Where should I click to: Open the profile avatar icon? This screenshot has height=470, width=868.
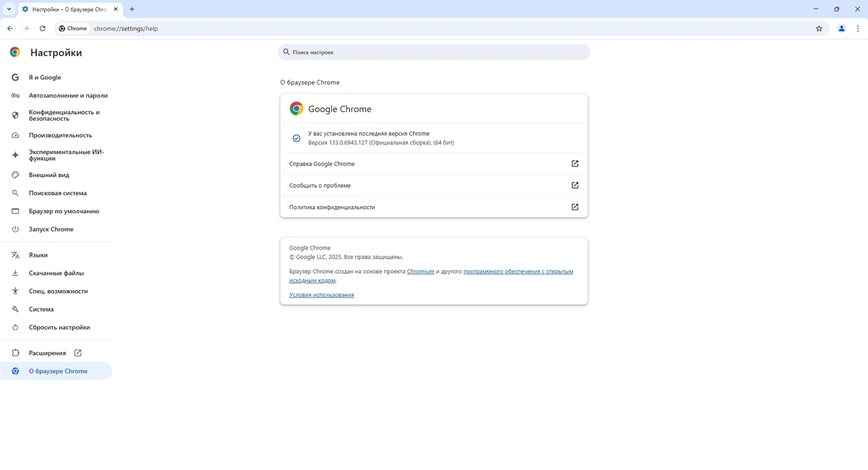841,29
